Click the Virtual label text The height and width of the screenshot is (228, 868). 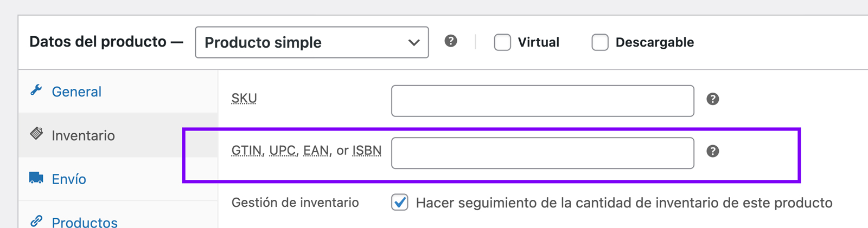[538, 42]
